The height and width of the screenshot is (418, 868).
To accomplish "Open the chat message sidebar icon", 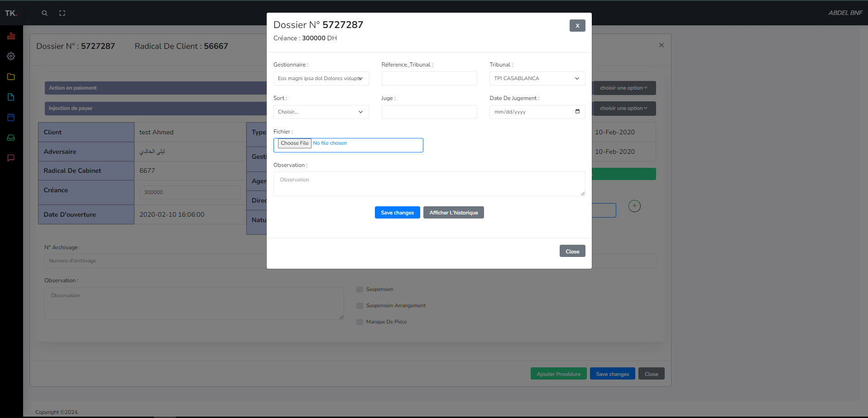I will tap(11, 158).
